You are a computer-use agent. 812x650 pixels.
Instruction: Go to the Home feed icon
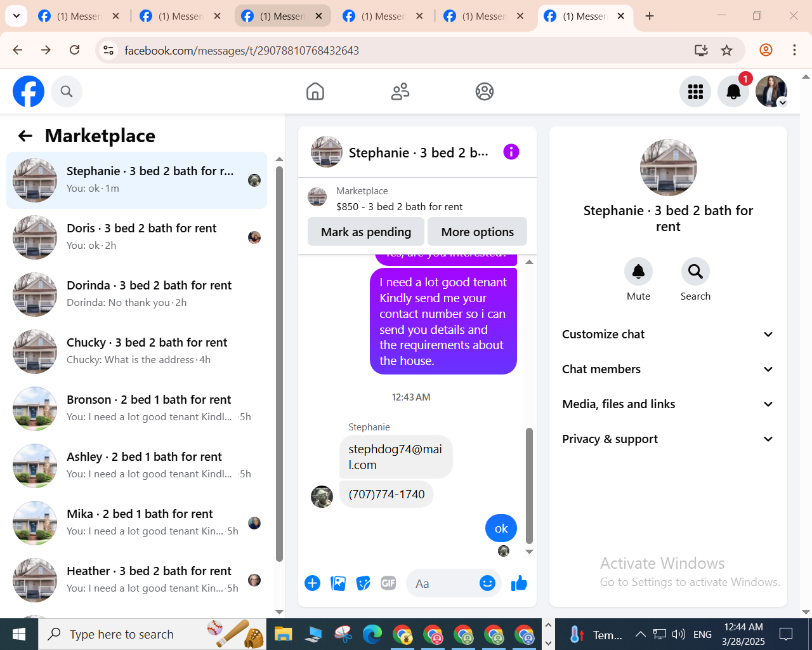click(x=315, y=91)
